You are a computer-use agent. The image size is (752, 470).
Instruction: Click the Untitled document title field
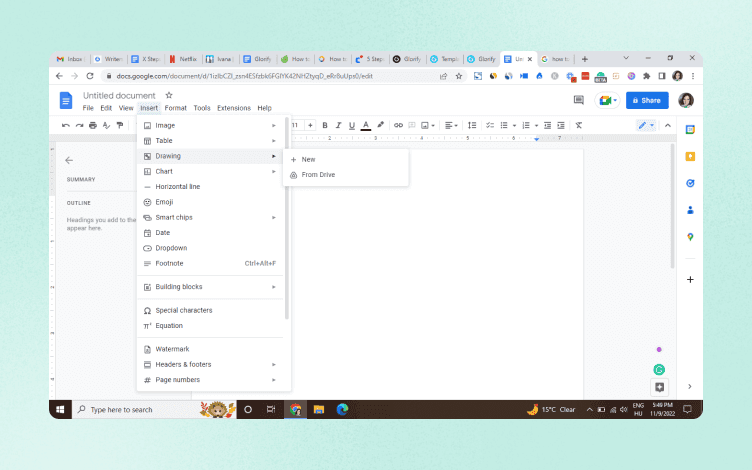tap(119, 96)
